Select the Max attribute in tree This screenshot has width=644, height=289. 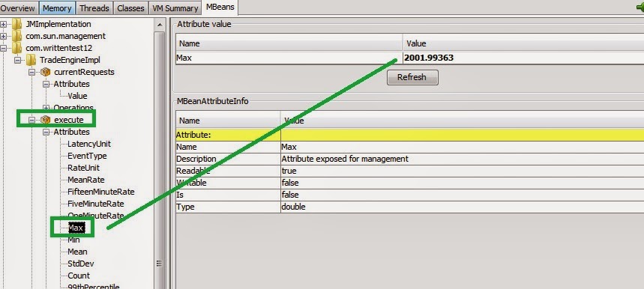(76, 228)
